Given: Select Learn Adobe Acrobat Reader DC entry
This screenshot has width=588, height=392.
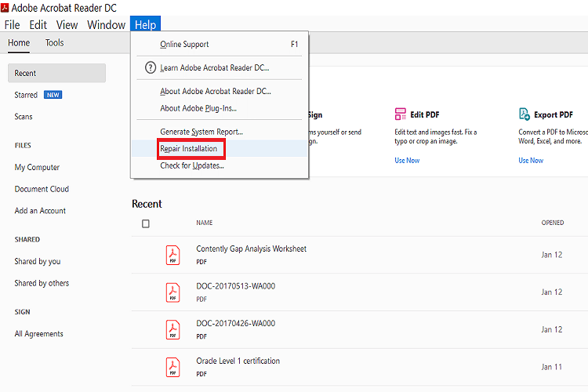Looking at the screenshot, I should (220, 68).
